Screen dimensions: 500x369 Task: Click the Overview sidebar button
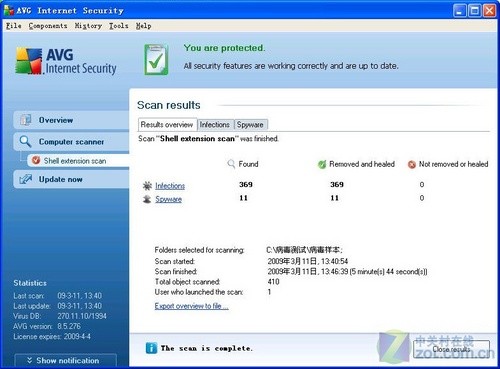71,120
